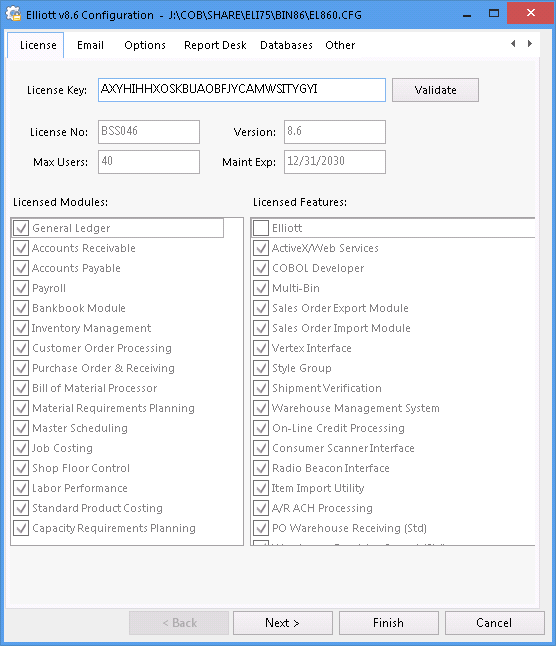
Task: Switch to the Email tab
Action: coord(90,45)
